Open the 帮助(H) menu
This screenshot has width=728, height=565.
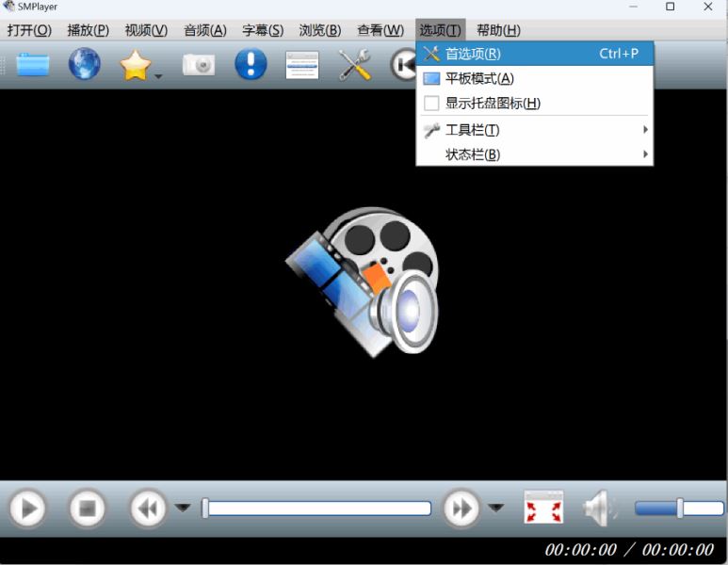tap(498, 30)
